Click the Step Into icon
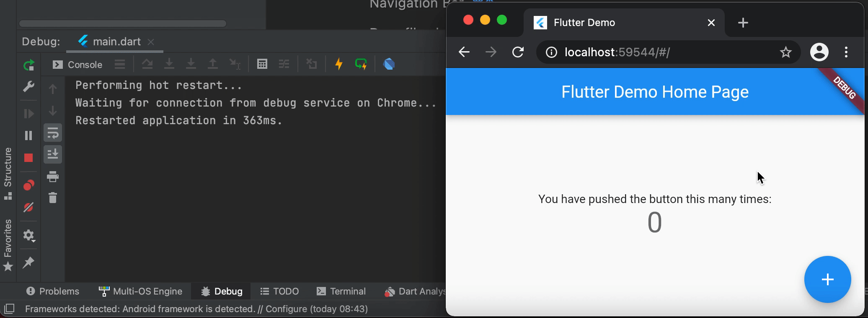The height and width of the screenshot is (318, 868). pyautogui.click(x=191, y=64)
